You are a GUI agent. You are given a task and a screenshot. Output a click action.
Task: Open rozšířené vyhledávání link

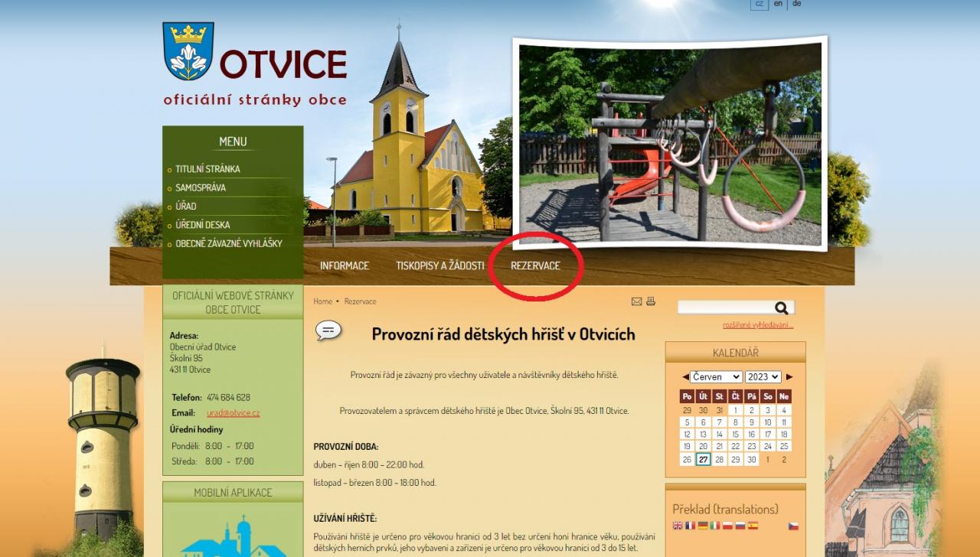click(x=757, y=325)
